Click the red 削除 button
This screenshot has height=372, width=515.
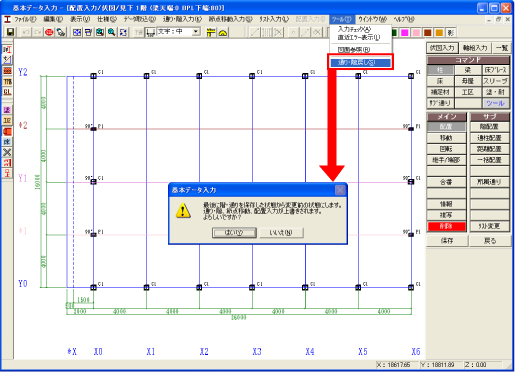click(446, 226)
